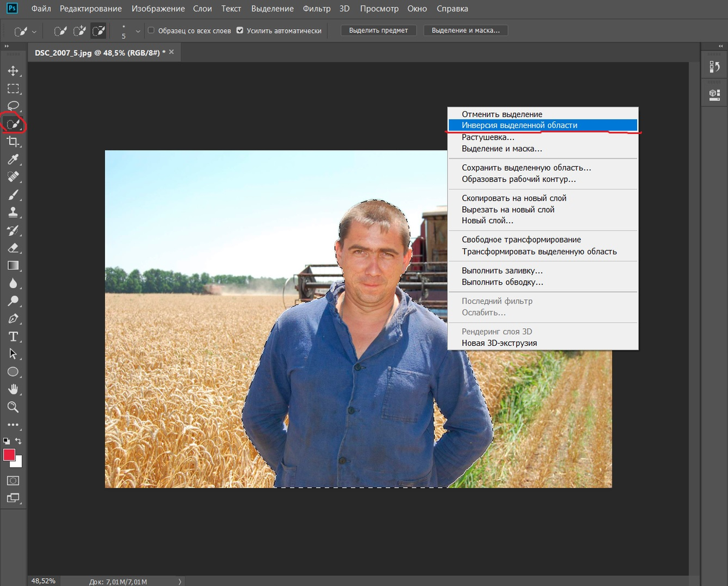The image size is (728, 586).
Task: Click Add to selection mode icon
Action: [x=79, y=30]
